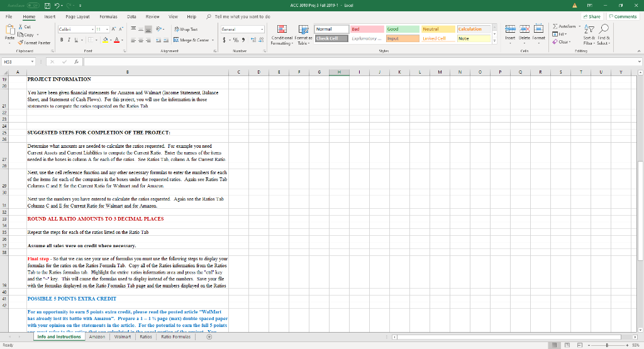The image size is (644, 349).
Task: Apply the Good cell style
Action: coord(402,29)
